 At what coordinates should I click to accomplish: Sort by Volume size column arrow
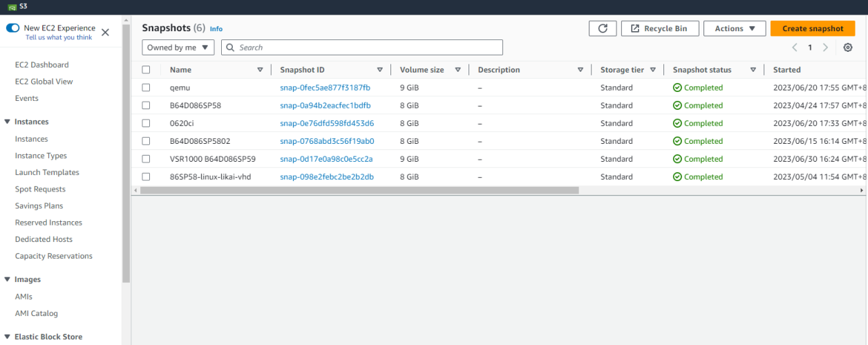click(x=457, y=70)
